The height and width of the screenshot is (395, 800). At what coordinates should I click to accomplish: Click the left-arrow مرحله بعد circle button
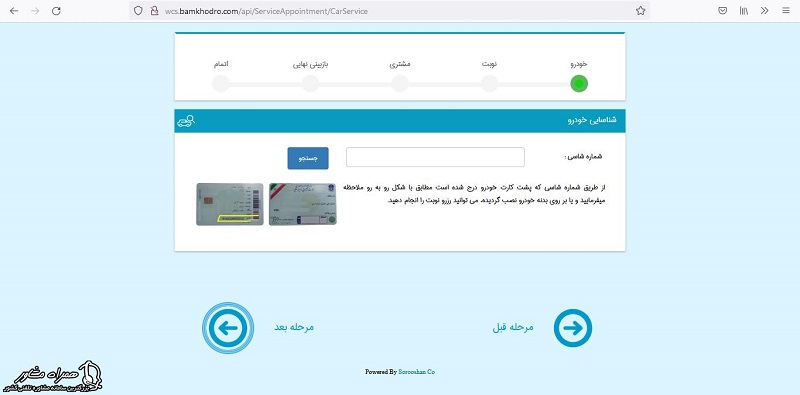click(228, 328)
